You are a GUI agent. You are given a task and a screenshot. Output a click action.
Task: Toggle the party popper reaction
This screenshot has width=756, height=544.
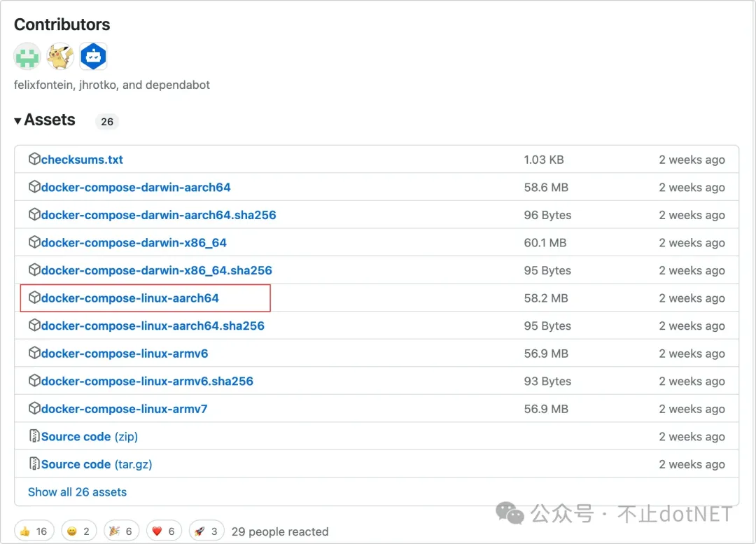[x=121, y=531]
